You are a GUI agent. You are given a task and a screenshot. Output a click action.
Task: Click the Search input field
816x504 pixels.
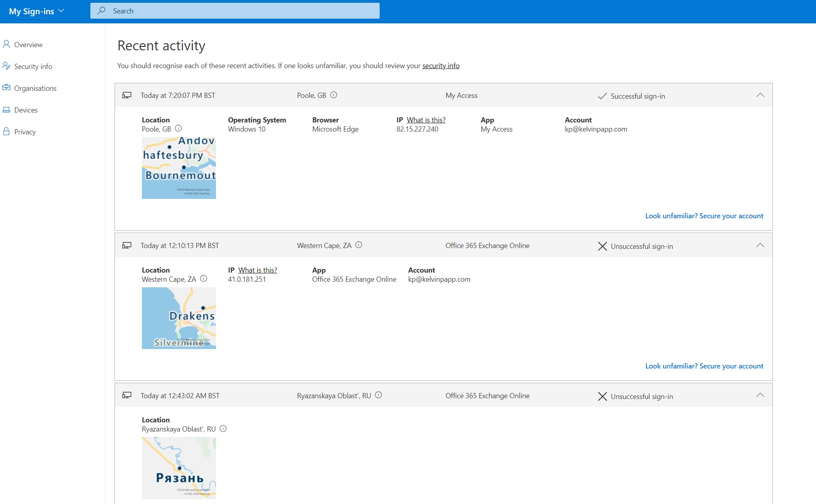click(x=235, y=10)
